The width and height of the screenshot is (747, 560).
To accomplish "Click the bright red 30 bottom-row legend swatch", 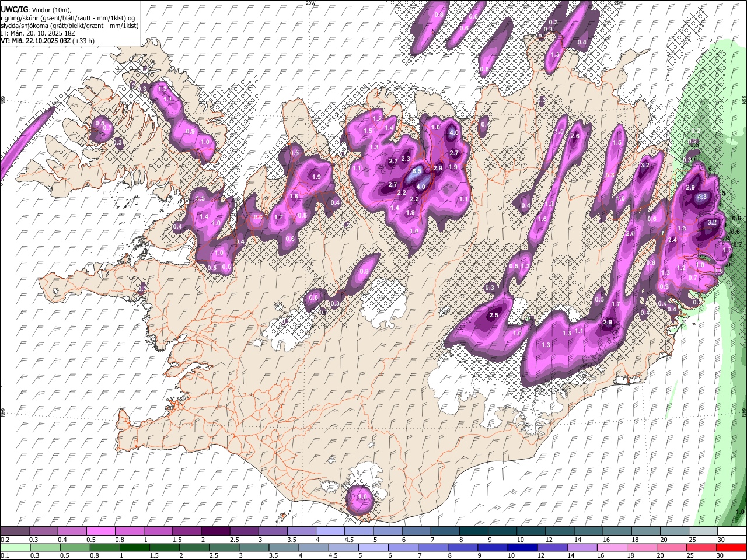I will 731,547.
